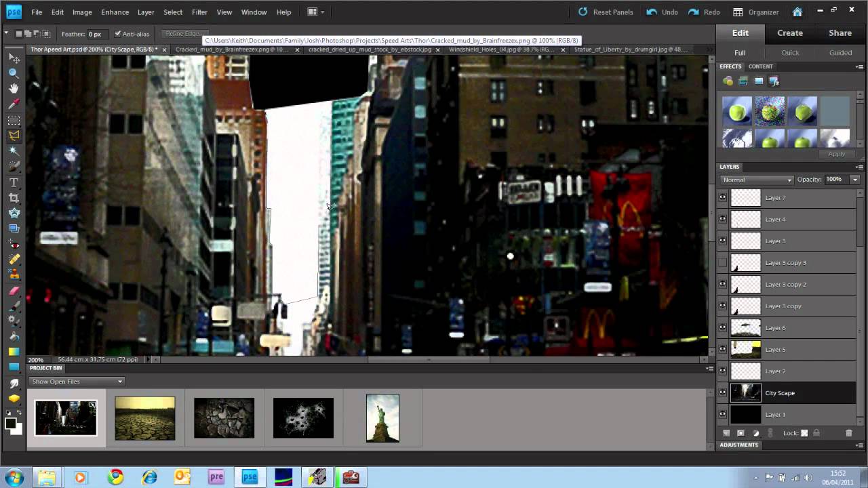Hide Layer 4 visibility eye
The image size is (868, 488).
click(722, 219)
